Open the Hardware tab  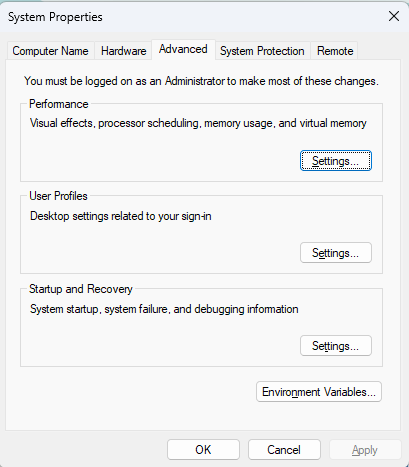[123, 51]
